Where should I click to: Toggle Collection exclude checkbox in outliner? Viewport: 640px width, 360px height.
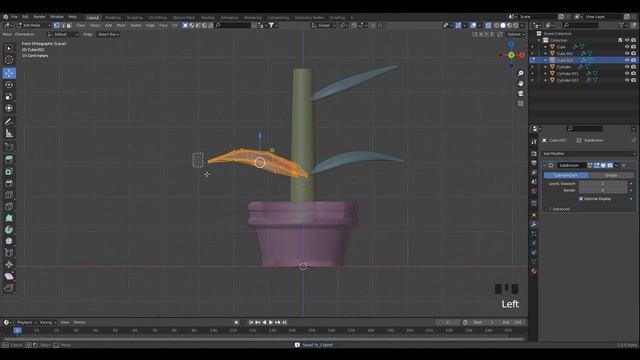coord(620,40)
